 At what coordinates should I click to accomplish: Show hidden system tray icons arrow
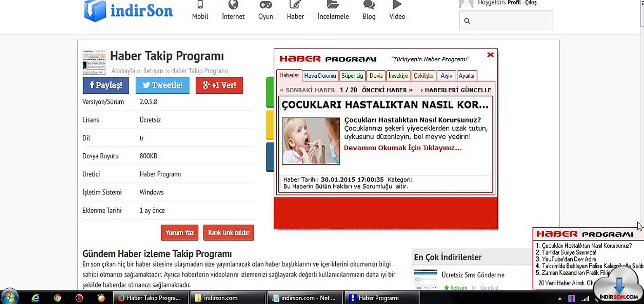tap(560, 298)
